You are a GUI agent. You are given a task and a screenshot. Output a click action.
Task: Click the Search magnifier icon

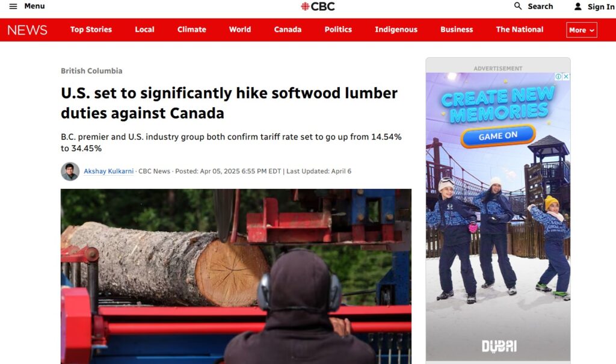(x=518, y=6)
